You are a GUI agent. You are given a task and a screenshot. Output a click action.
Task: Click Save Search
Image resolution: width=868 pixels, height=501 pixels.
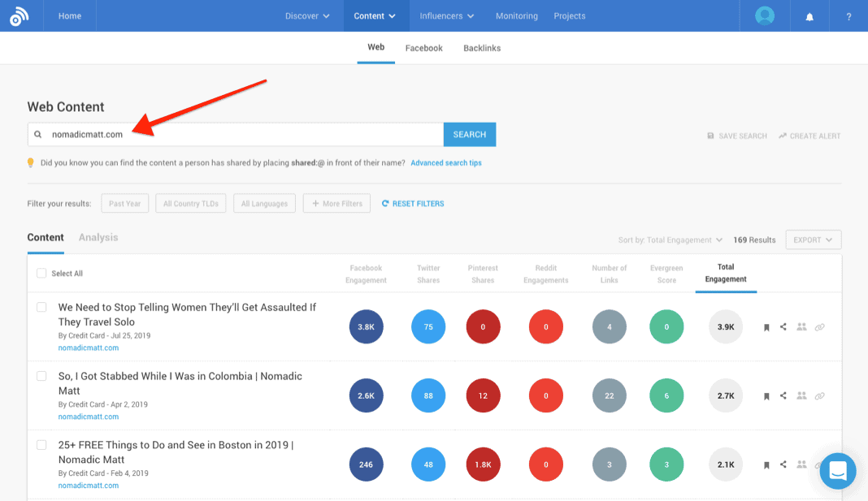click(737, 136)
